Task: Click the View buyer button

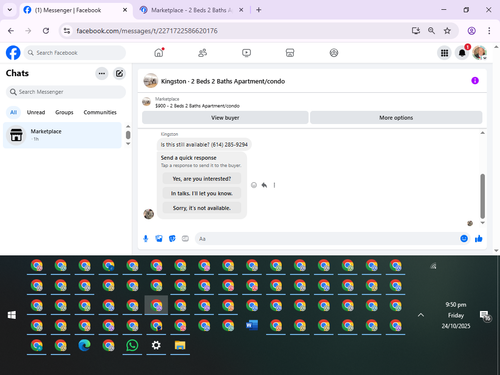Action: pyautogui.click(x=225, y=118)
